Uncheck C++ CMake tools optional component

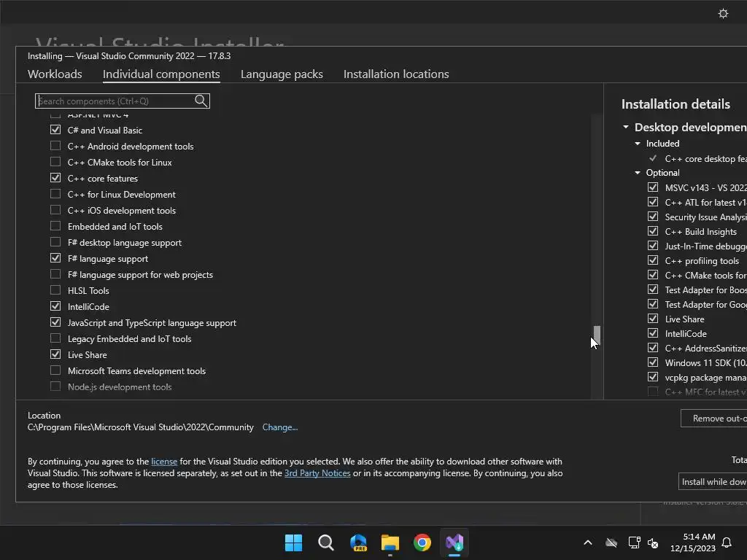tap(653, 275)
